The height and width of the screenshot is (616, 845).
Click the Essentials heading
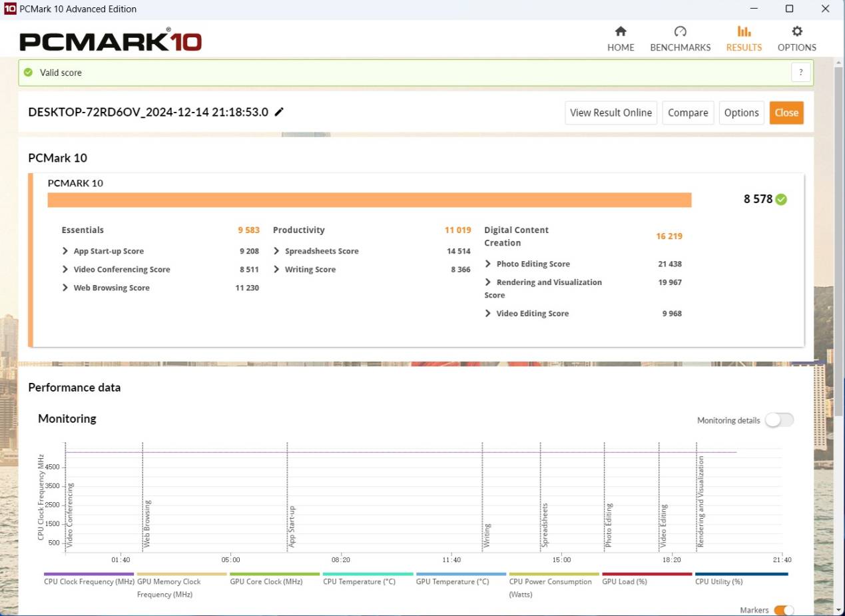click(x=83, y=230)
